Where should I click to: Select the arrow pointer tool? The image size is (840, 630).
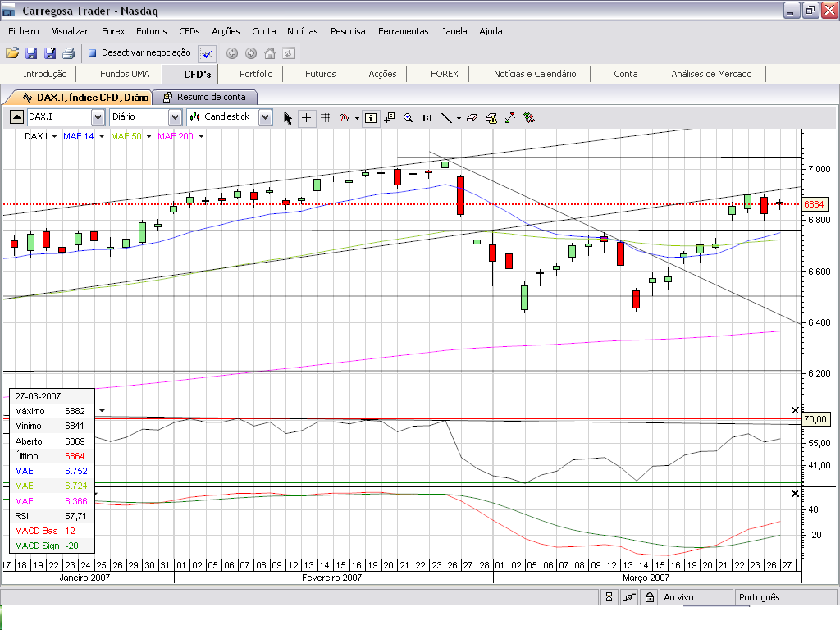pyautogui.click(x=288, y=118)
